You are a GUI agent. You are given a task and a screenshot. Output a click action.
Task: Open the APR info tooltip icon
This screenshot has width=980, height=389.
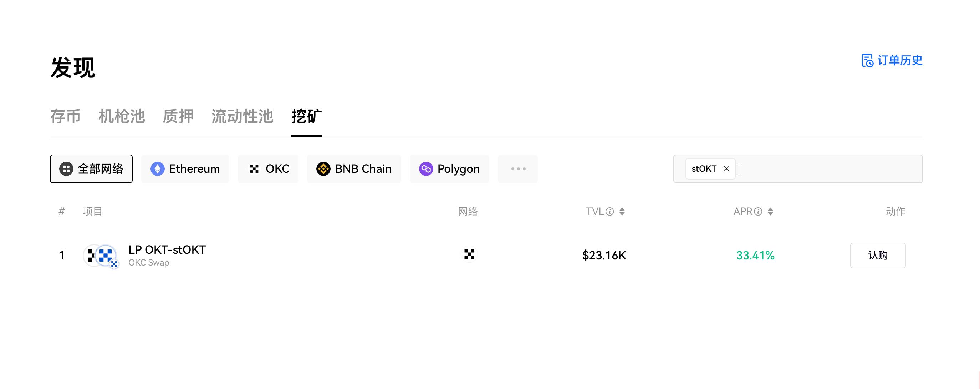click(758, 212)
